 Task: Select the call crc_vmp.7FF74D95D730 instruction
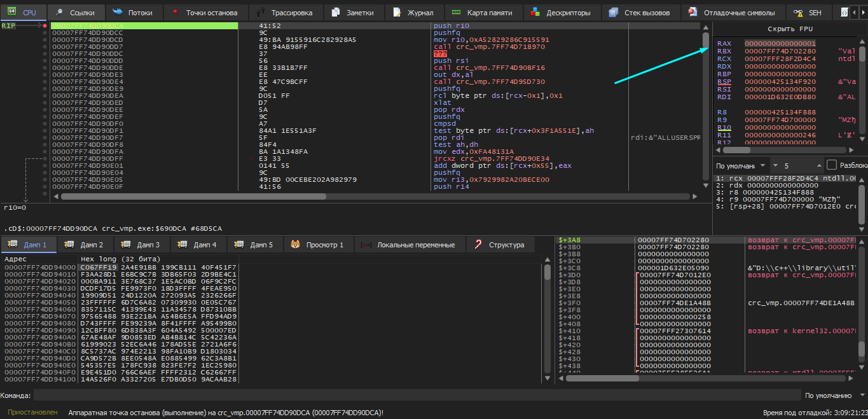pos(489,81)
